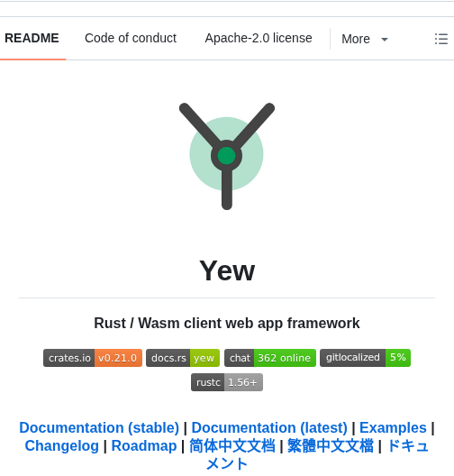Click the rustc 1.56+ badge

click(227, 382)
